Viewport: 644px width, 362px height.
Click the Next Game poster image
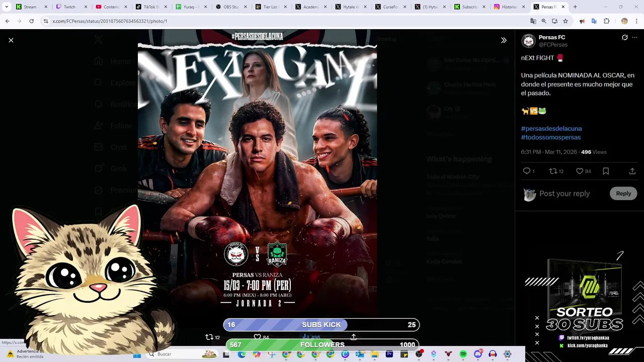click(x=257, y=173)
